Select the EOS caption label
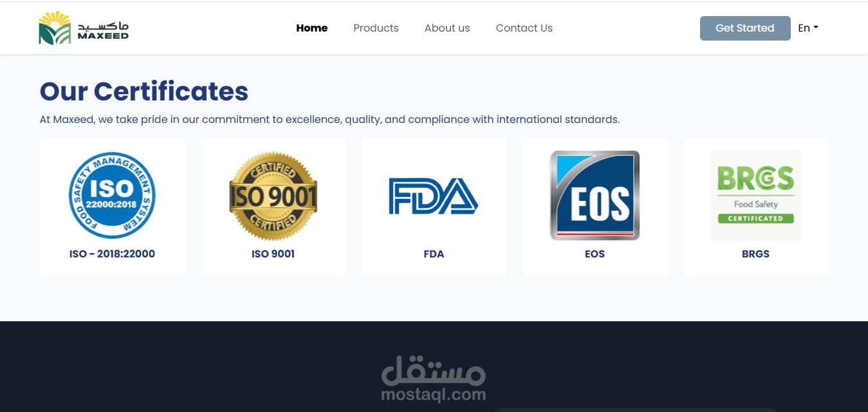This screenshot has width=868, height=412. point(595,254)
